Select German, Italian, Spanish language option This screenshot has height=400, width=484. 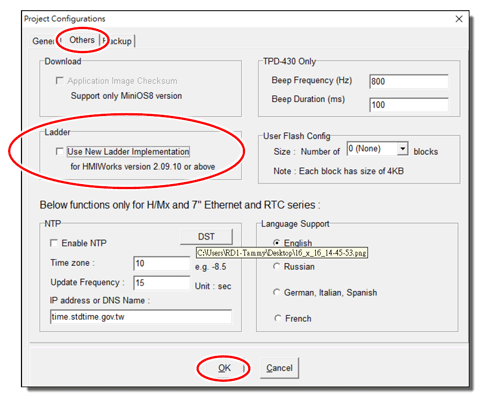pos(276,292)
